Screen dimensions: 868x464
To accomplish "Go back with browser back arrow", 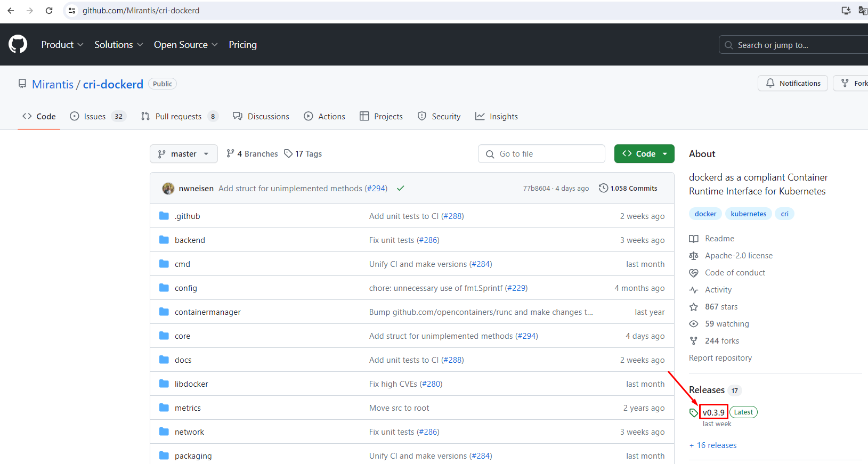I will [11, 10].
